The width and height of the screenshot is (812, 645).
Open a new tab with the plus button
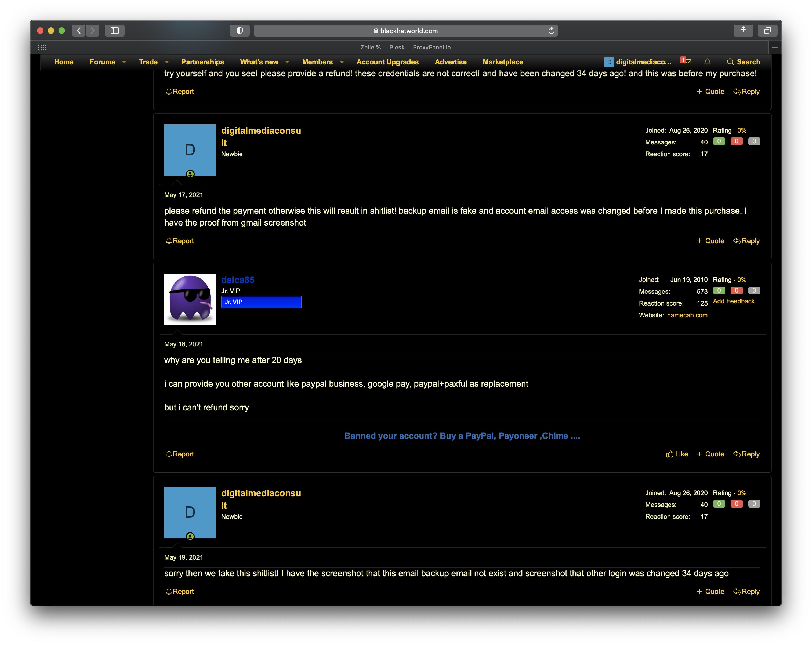(x=775, y=48)
